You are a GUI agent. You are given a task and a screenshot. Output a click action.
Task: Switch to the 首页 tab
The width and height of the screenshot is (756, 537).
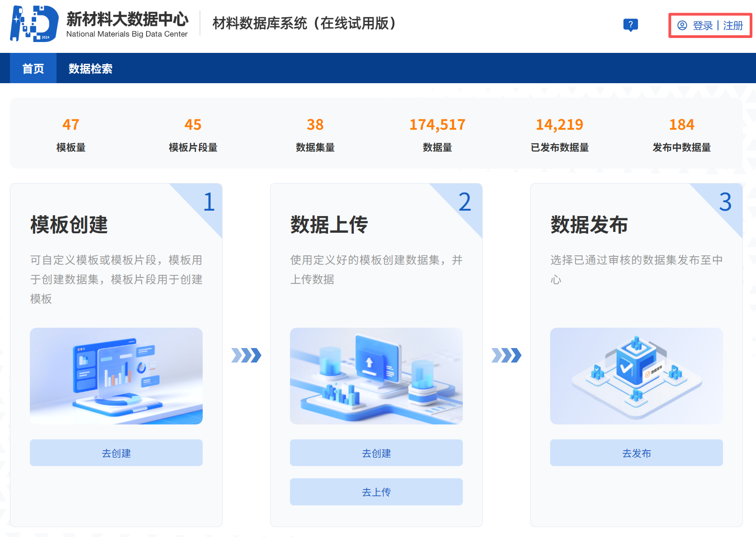pyautogui.click(x=33, y=68)
